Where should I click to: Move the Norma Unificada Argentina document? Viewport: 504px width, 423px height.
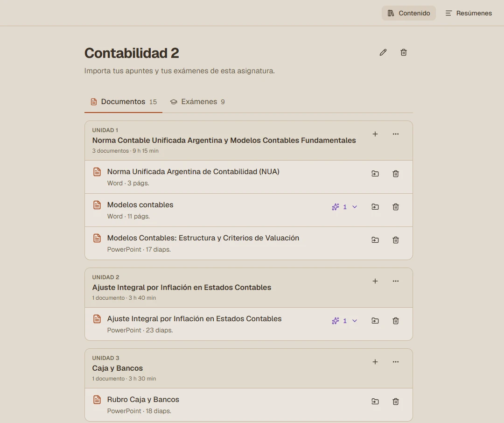[375, 174]
